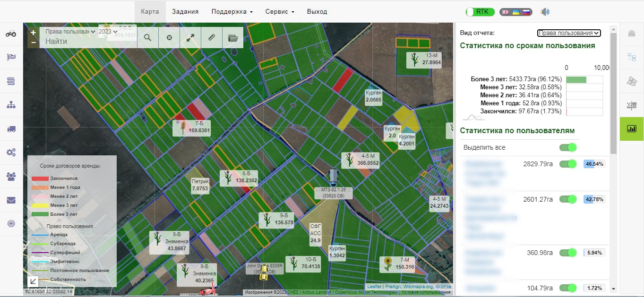The width and height of the screenshot is (644, 297).
Task: Open the users group sidebar icon
Action: [11, 177]
